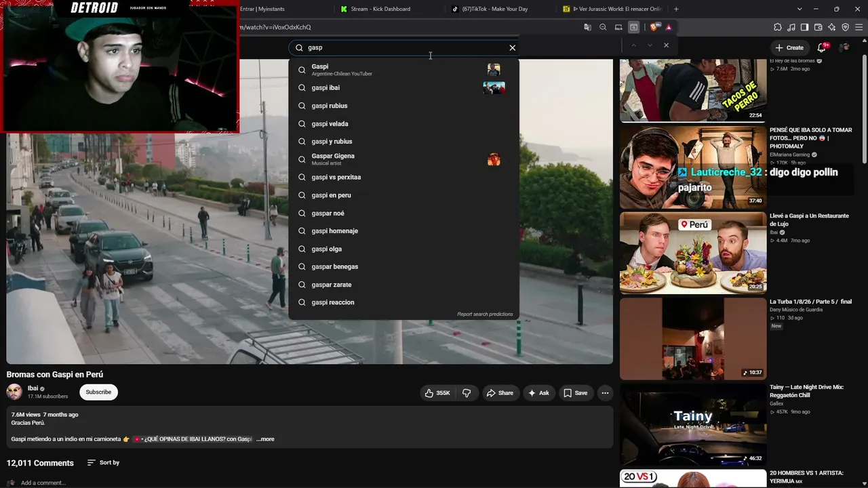Open more actions menu beside Save
This screenshot has height=488, width=868.
(x=605, y=393)
